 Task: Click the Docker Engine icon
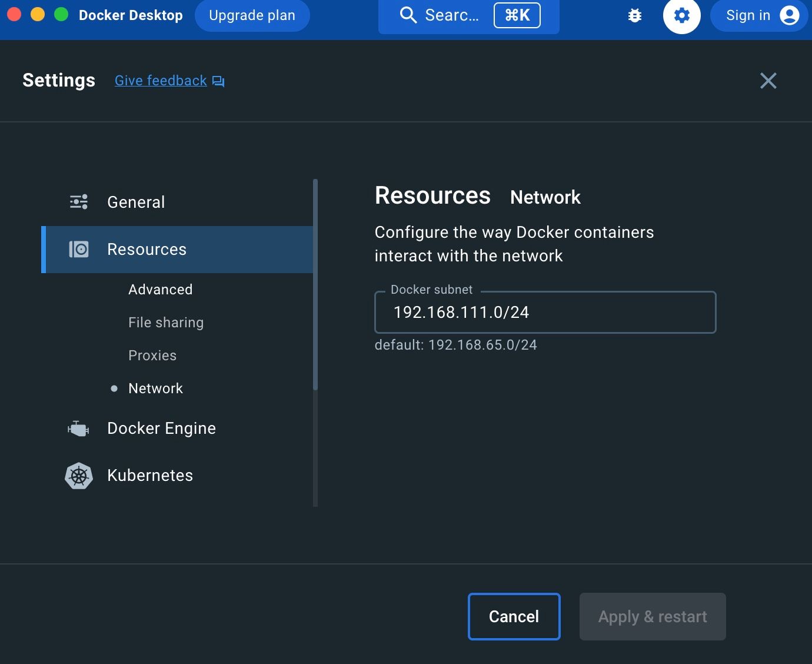(78, 429)
